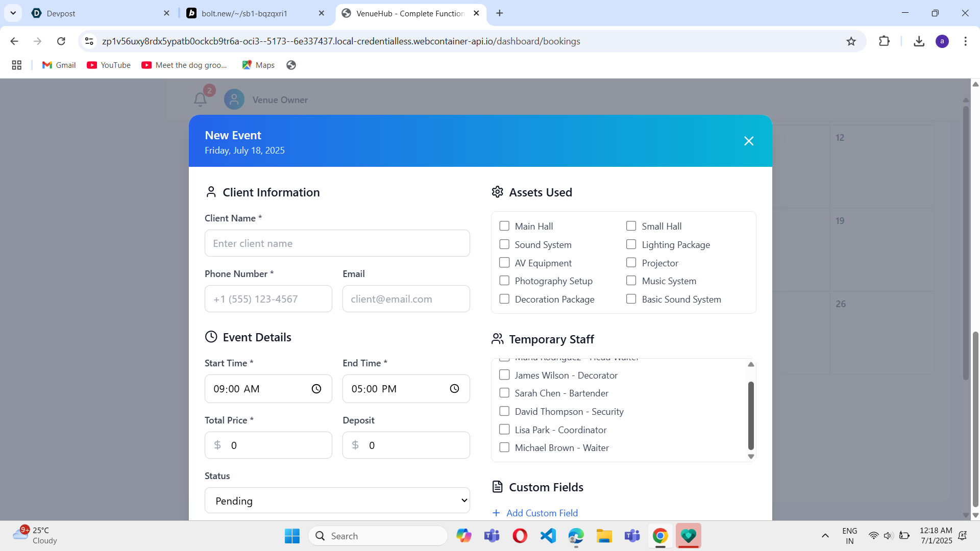Bookmark this page with the star icon

(851, 41)
